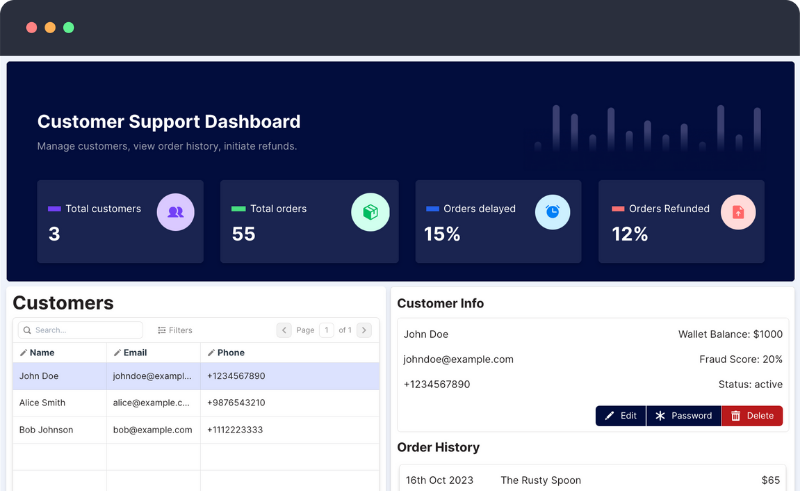This screenshot has width=800, height=491.
Task: Click the Total orders value 55
Action: (x=243, y=234)
